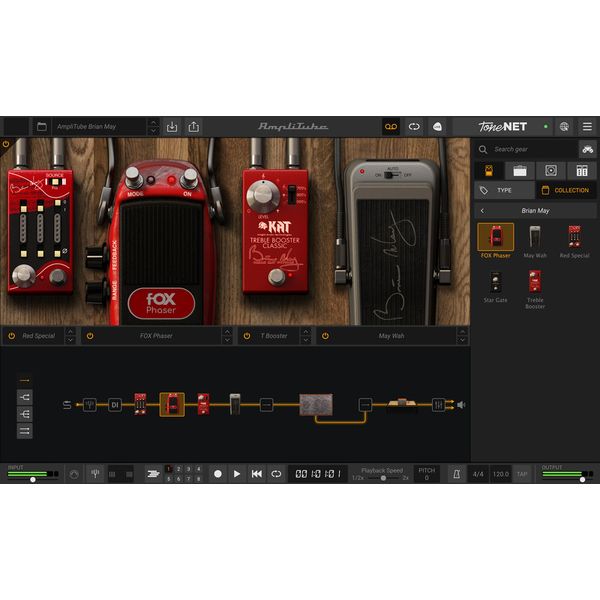The width and height of the screenshot is (600, 600).
Task: Click the rewind to start button
Action: (x=256, y=474)
